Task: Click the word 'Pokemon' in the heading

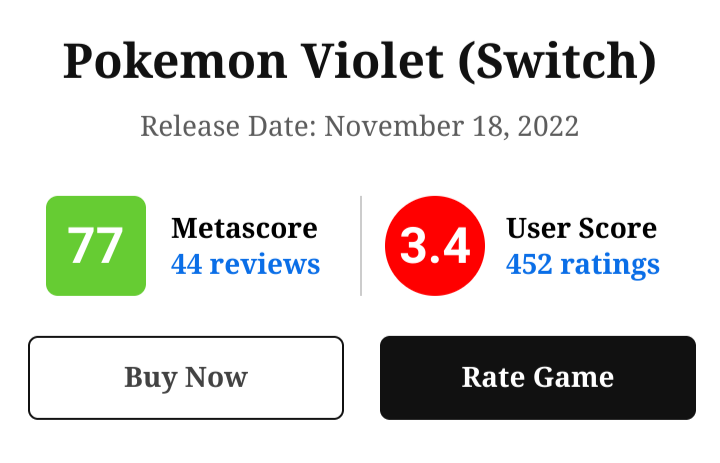Action: (159, 62)
